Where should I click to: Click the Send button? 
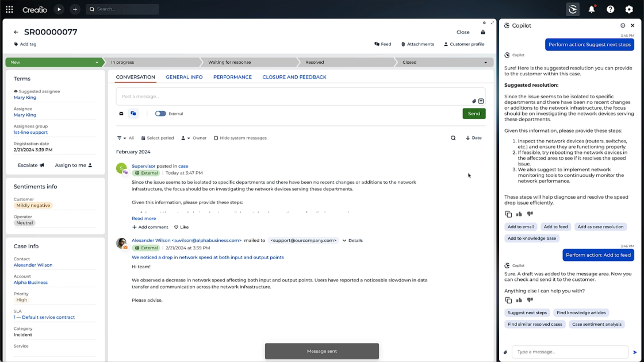[474, 113]
